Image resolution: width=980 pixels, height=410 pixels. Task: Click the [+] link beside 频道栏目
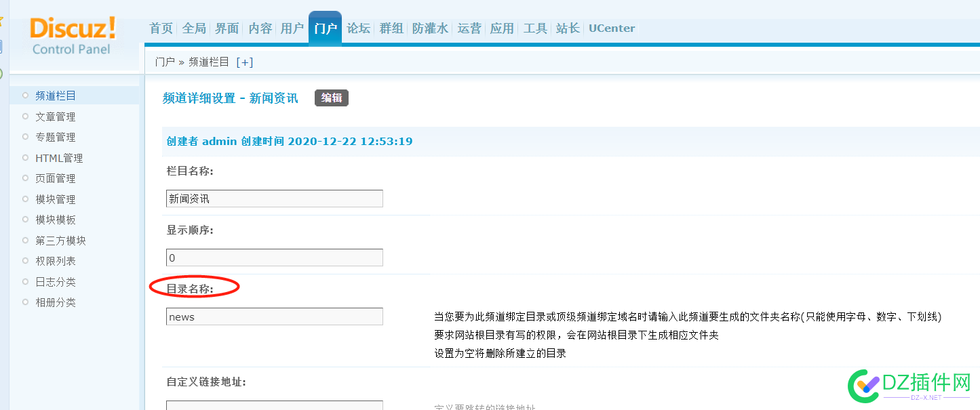[244, 62]
